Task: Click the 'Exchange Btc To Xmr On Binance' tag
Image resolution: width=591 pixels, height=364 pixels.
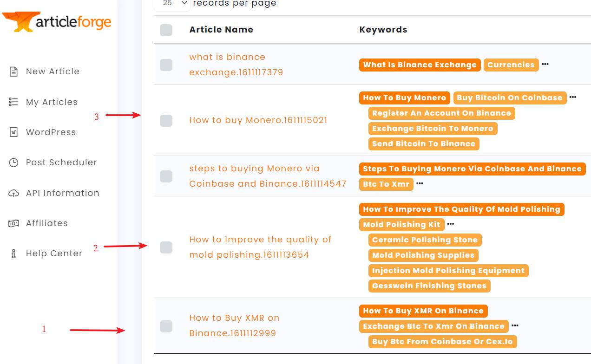Action: click(x=433, y=326)
